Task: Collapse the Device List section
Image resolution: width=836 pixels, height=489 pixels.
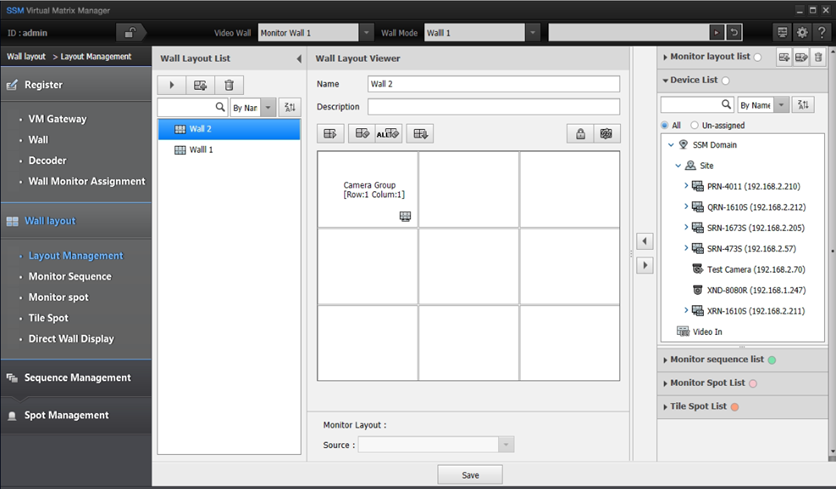Action: (665, 81)
